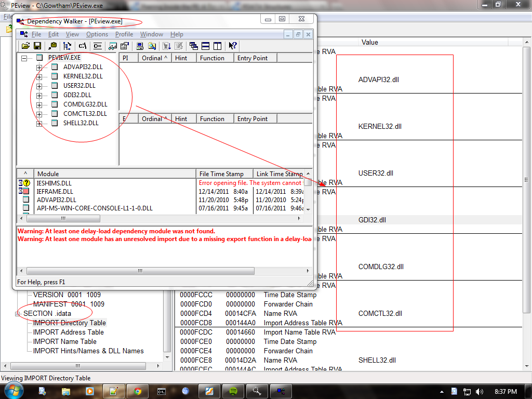This screenshot has width=532, height=399.
Task: Select the IMPORT Address Table item
Action: (x=68, y=331)
